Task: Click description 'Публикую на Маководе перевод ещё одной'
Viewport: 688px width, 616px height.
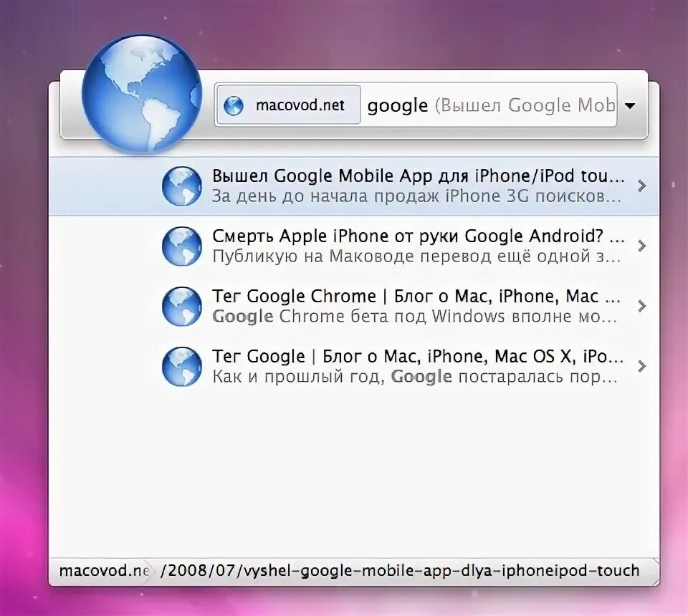Action: click(x=416, y=256)
